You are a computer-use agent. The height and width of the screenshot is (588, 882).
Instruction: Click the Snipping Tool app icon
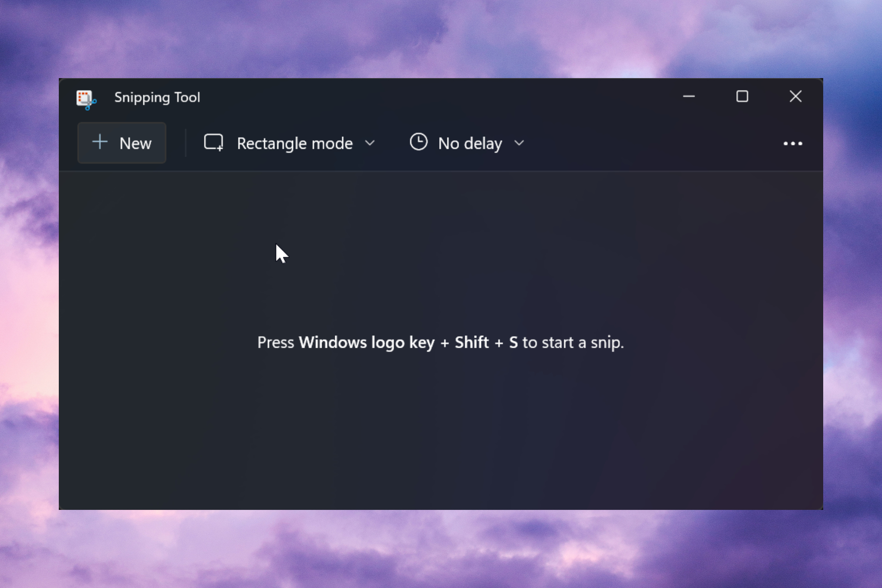(85, 96)
